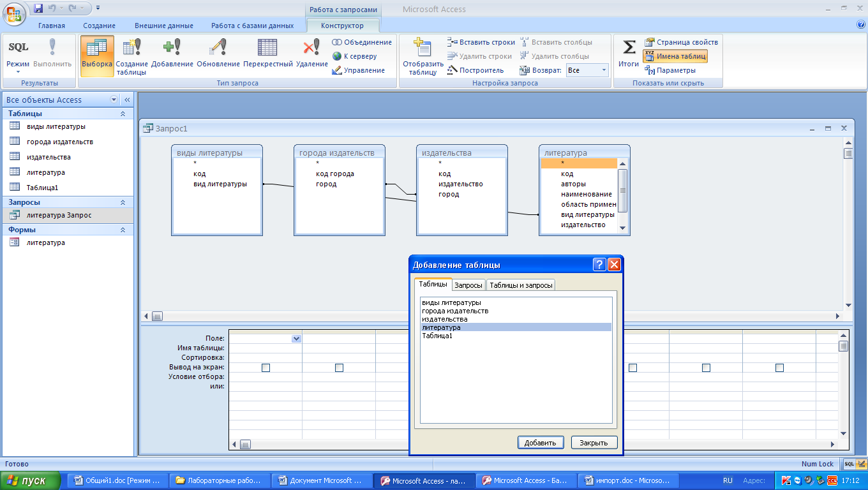Switch to Таблицы и запросы tab

click(x=521, y=285)
